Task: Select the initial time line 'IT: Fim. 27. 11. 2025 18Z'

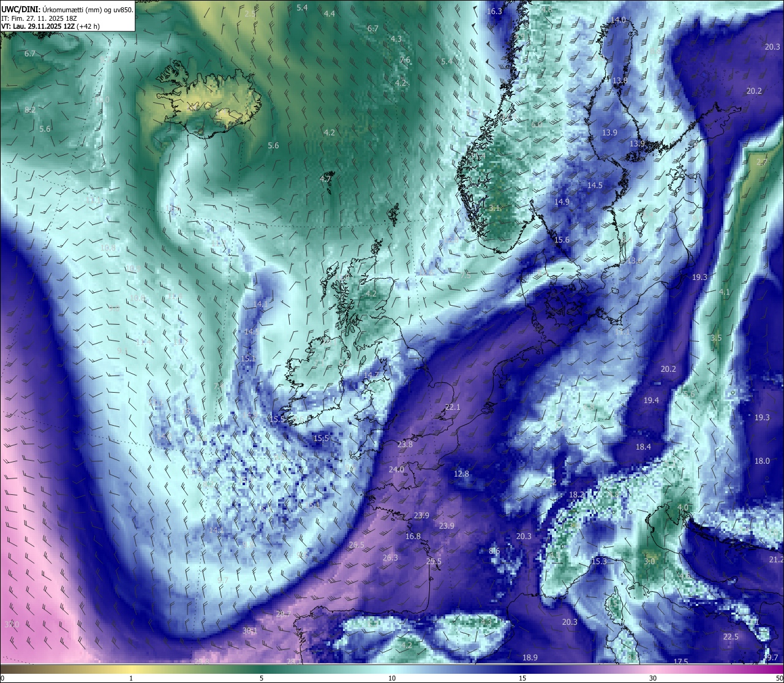Action: (39, 18)
